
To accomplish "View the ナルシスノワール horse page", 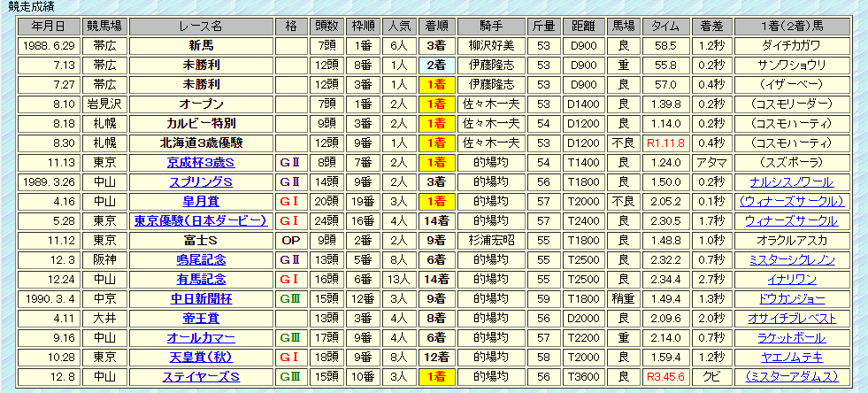I will 793,181.
